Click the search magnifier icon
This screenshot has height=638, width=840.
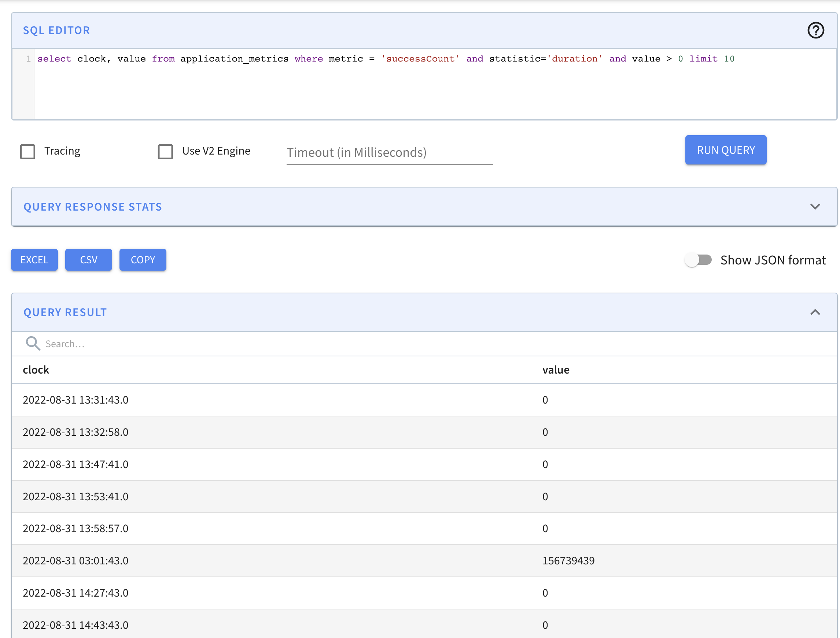coord(33,343)
